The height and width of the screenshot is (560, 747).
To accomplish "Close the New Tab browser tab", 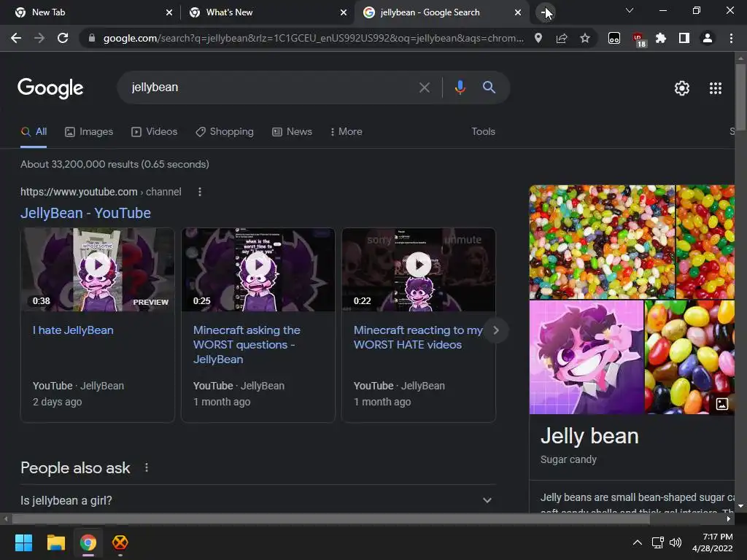I will (x=169, y=12).
